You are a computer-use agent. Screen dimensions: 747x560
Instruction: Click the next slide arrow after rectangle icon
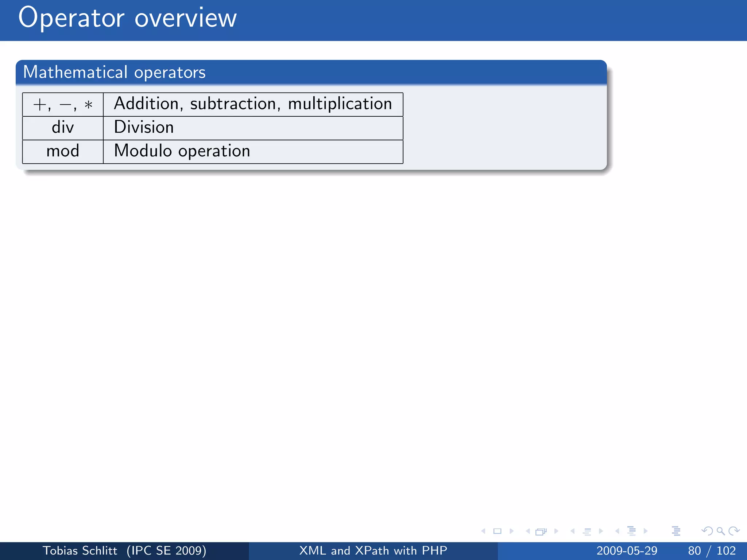pos(511,531)
